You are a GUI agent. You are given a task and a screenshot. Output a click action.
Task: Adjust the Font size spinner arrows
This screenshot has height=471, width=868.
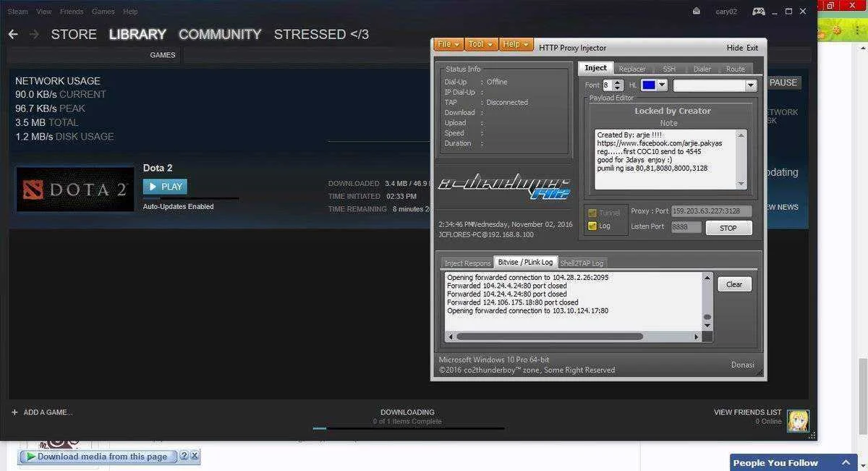[617, 85]
